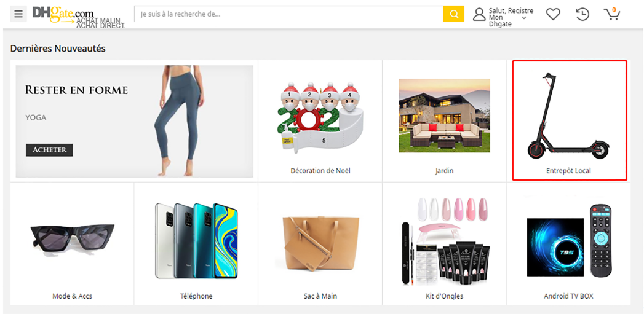Click the yellow search magnifier button

(x=454, y=14)
